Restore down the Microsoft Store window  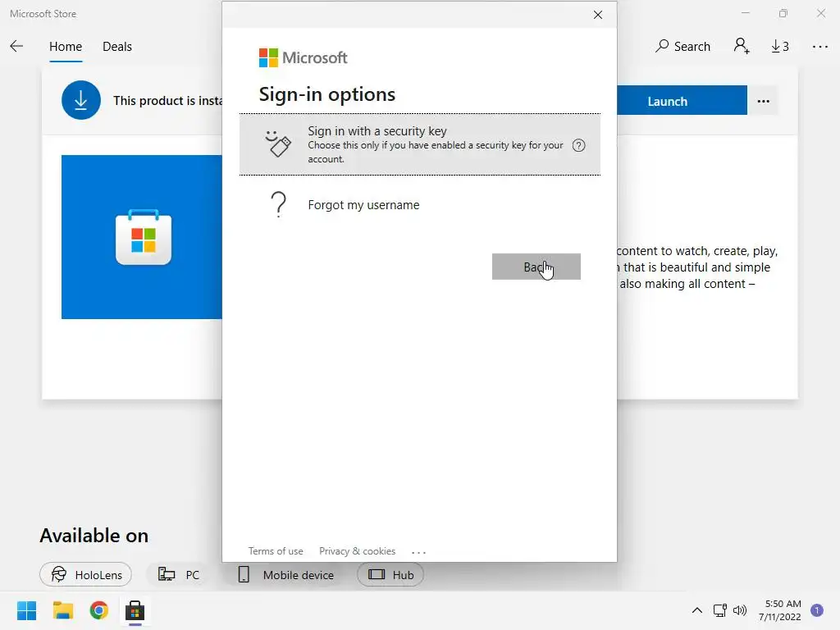pos(783,13)
